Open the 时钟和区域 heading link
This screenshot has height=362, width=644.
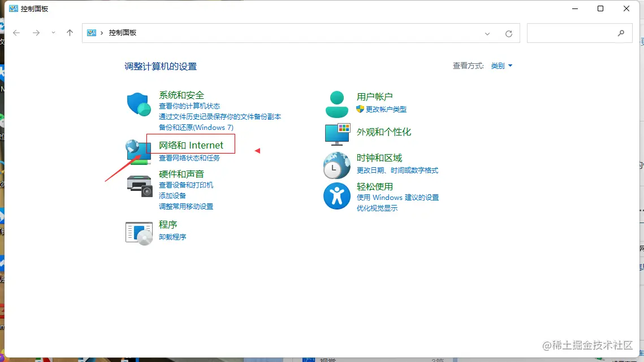pyautogui.click(x=379, y=158)
